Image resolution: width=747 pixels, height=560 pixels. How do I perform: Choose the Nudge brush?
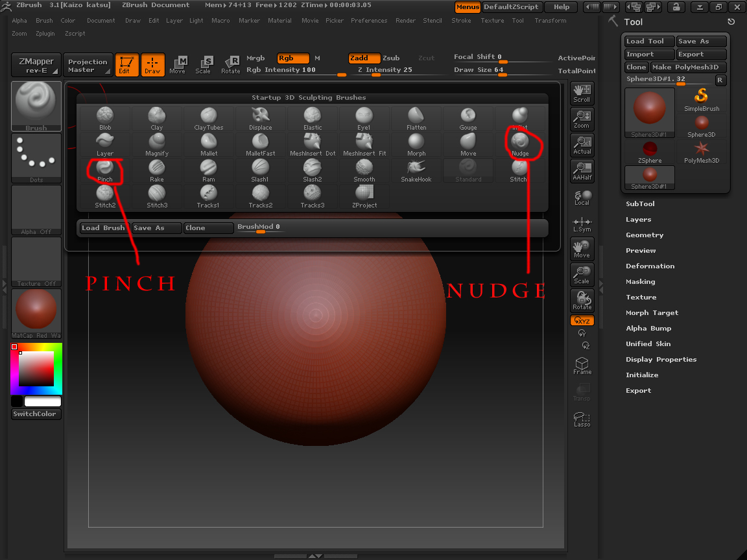coord(520,145)
